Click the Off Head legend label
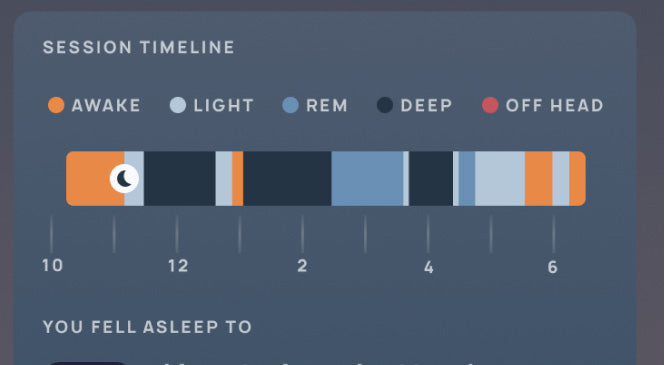Screen dimensions: 665x365 554,105
